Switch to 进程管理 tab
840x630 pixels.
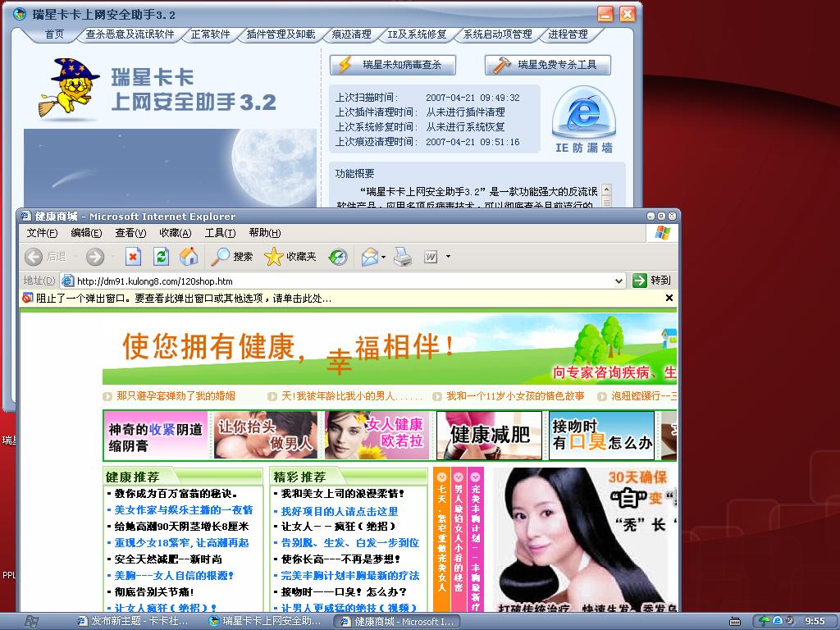pos(568,34)
